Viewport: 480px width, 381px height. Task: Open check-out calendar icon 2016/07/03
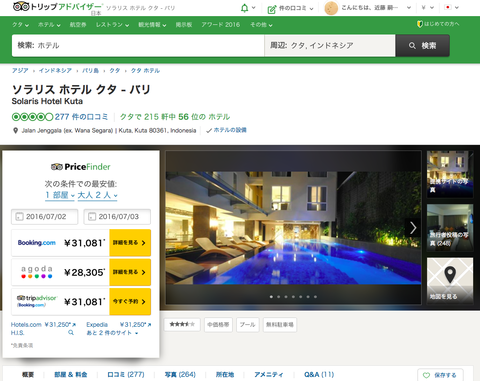(92, 217)
